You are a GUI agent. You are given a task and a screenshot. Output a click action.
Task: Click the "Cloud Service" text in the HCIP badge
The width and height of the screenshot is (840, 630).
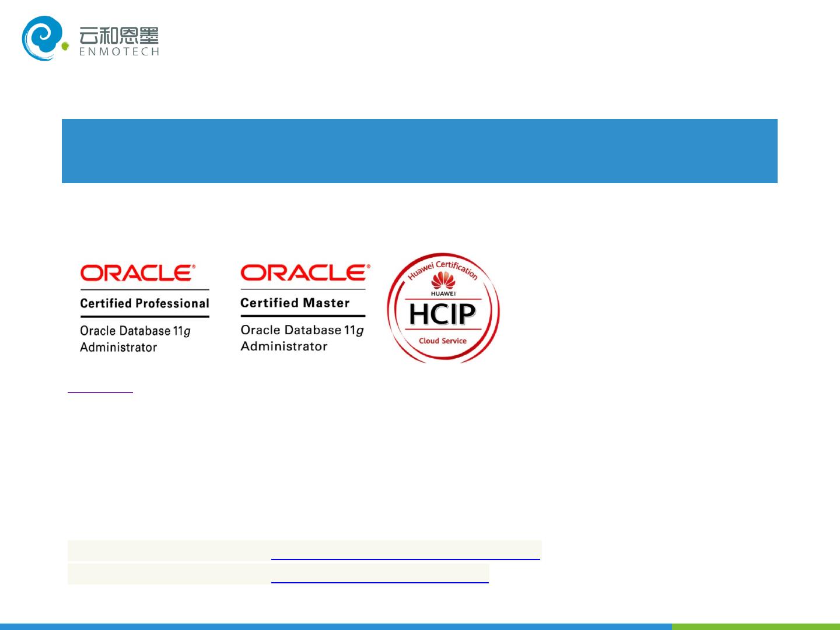(x=443, y=341)
